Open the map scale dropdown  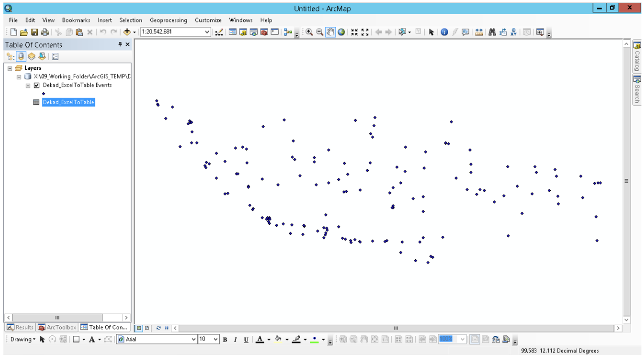click(x=207, y=32)
